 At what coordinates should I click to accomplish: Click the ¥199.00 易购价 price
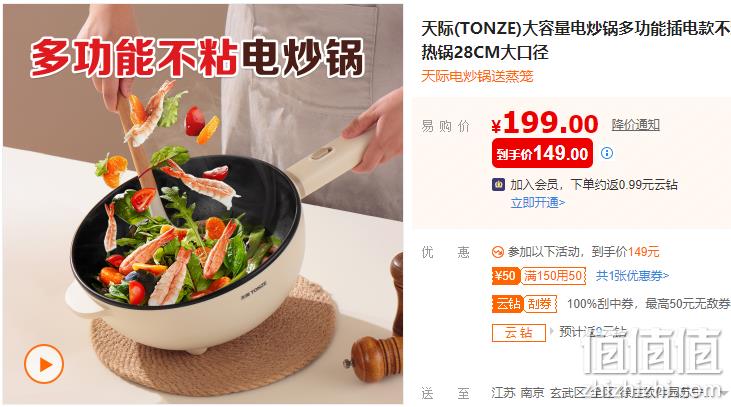coord(545,124)
